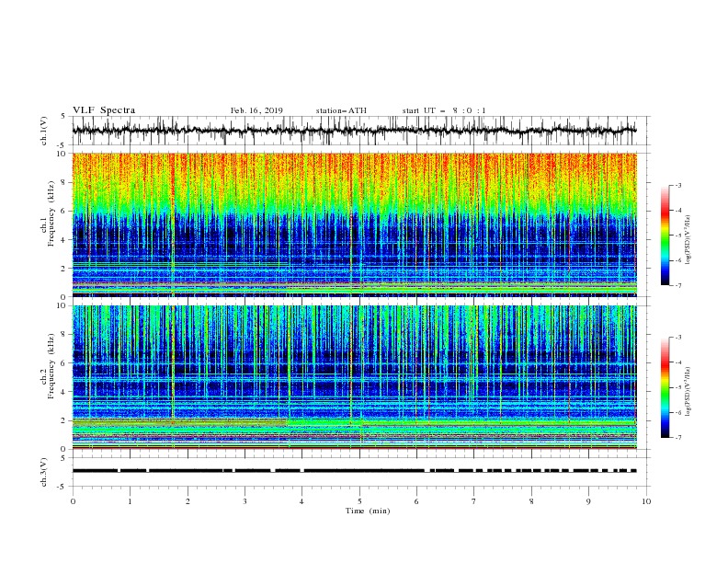
Task: Click the "ch.3(V)" axis label
Action: tap(44, 472)
